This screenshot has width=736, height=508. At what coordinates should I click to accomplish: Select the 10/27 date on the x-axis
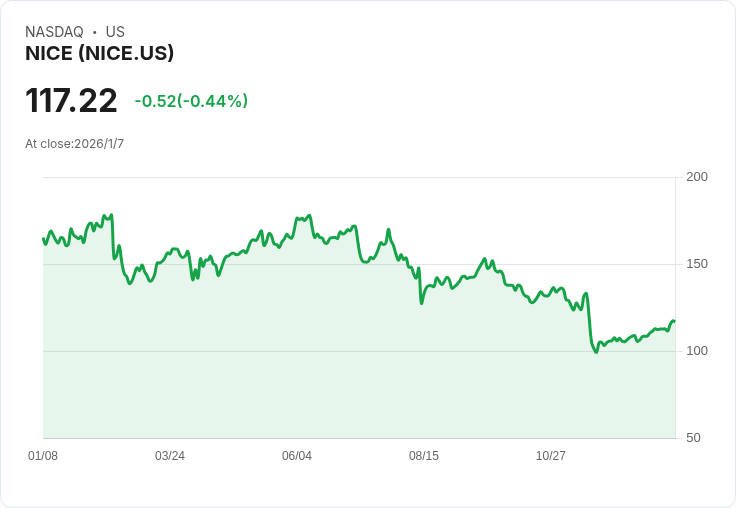pyautogui.click(x=551, y=456)
